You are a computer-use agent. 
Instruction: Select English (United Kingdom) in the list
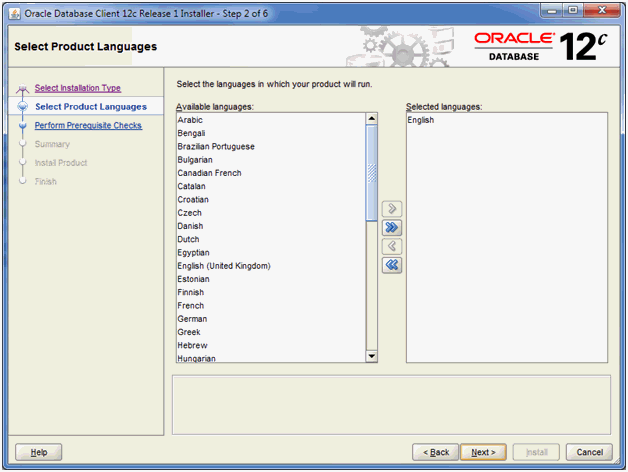point(271,266)
